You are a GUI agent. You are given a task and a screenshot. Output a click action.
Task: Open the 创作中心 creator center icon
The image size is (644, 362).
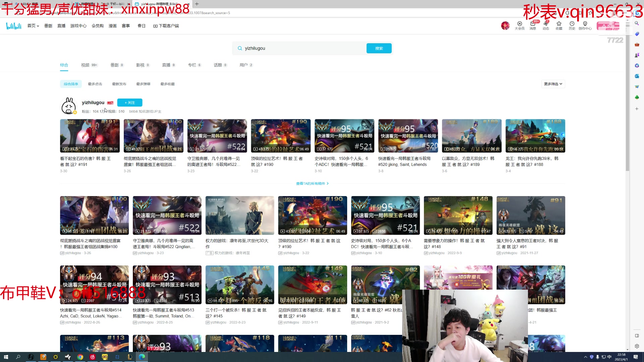point(585,25)
